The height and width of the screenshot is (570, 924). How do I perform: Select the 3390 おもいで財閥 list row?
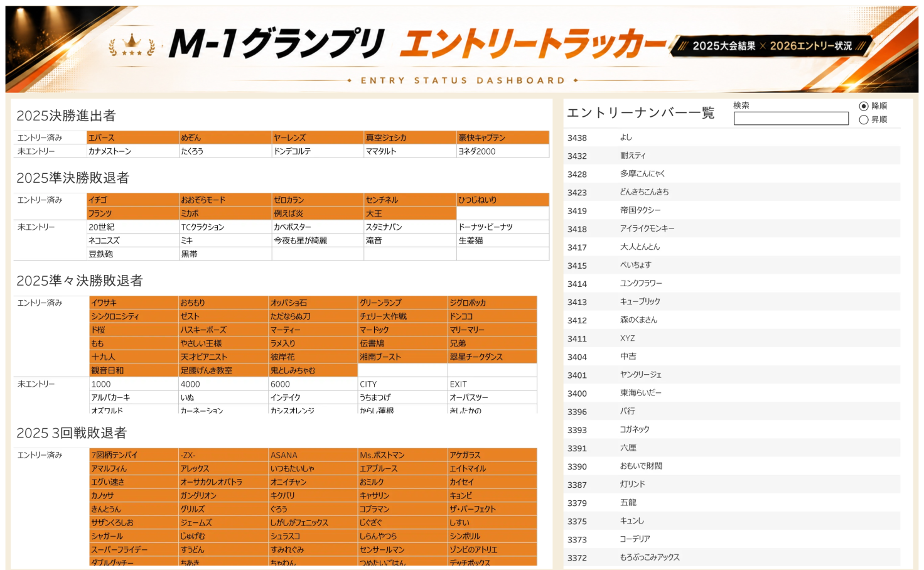732,466
